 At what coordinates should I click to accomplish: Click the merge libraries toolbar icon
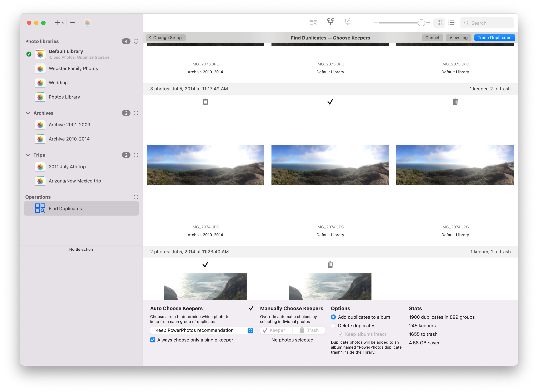tap(330, 21)
